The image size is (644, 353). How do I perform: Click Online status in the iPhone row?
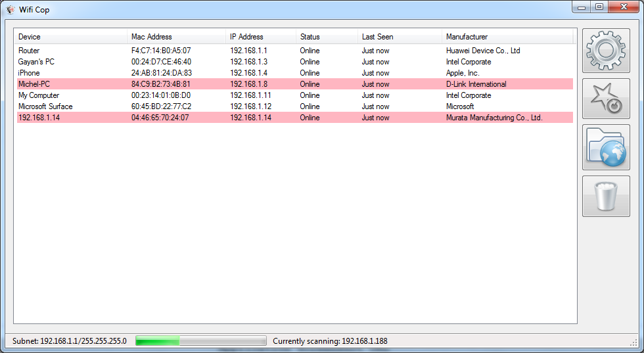click(x=310, y=73)
